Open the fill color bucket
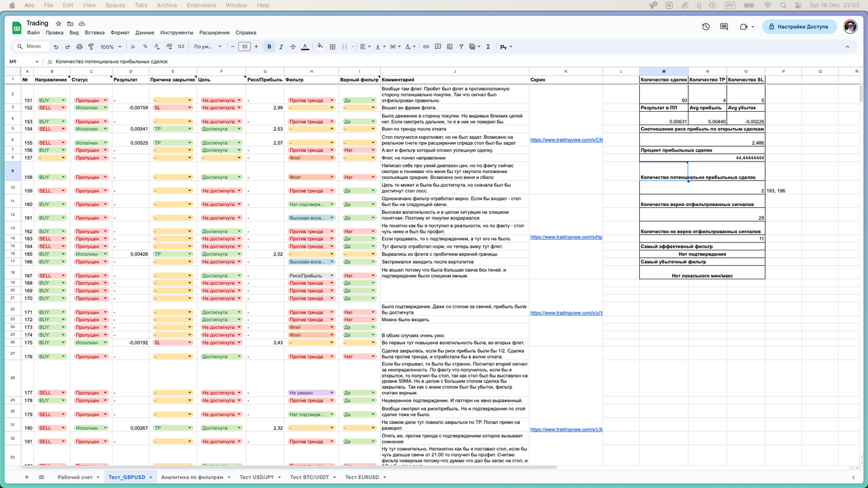 (x=320, y=47)
